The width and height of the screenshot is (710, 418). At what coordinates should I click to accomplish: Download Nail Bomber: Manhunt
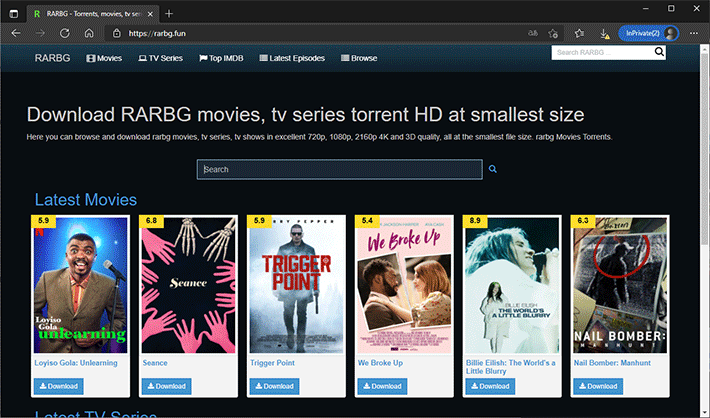tap(598, 386)
